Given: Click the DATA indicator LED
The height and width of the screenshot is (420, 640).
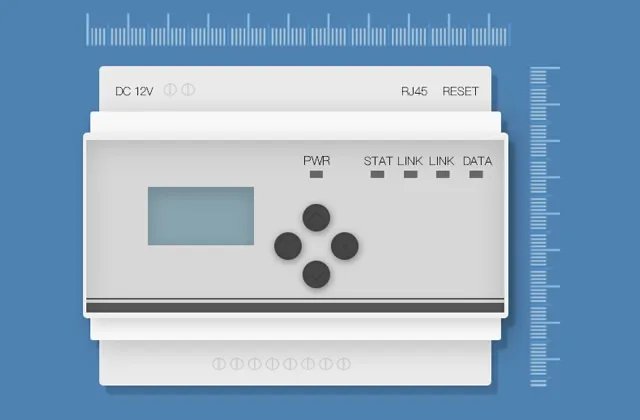Looking at the screenshot, I should 476,174.
